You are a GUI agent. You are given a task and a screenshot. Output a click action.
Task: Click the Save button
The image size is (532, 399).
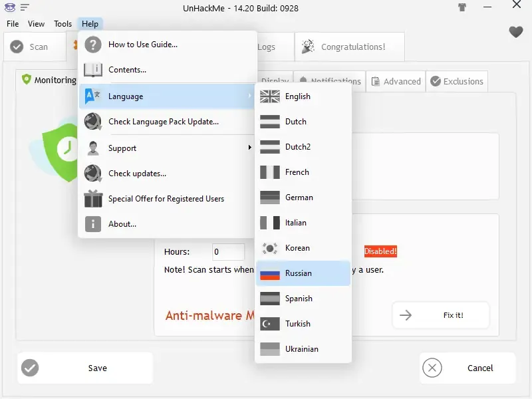coord(84,368)
